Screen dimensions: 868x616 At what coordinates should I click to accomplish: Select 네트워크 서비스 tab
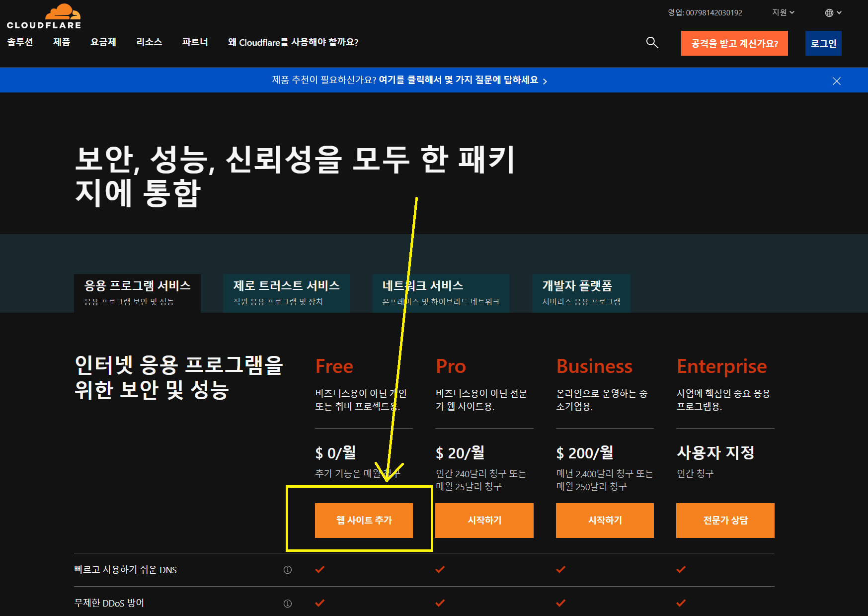click(x=441, y=293)
